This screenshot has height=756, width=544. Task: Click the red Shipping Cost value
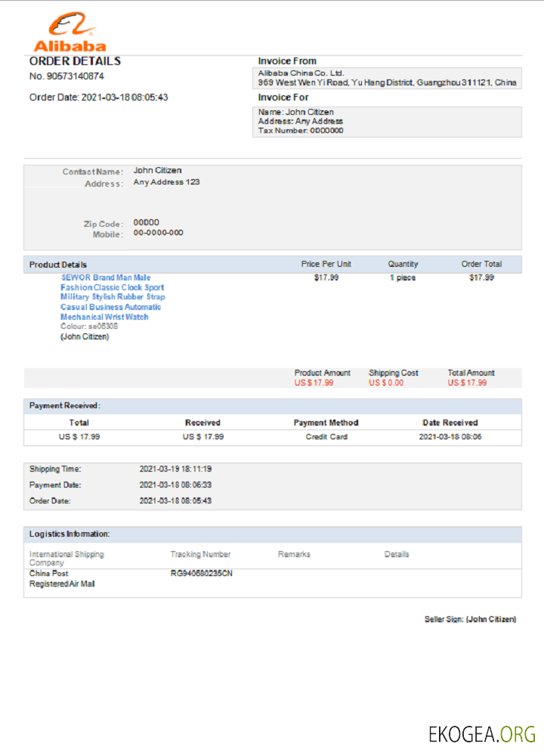(386, 383)
